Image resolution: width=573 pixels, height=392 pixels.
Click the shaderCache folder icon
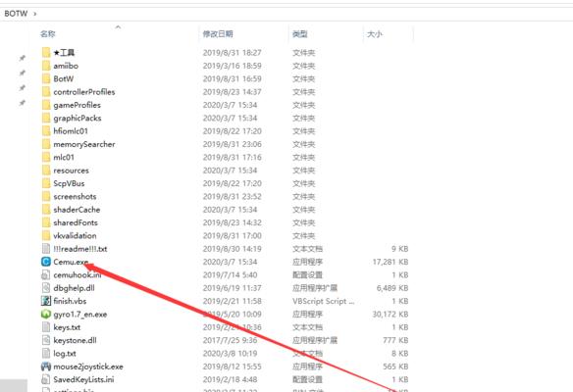(46, 210)
